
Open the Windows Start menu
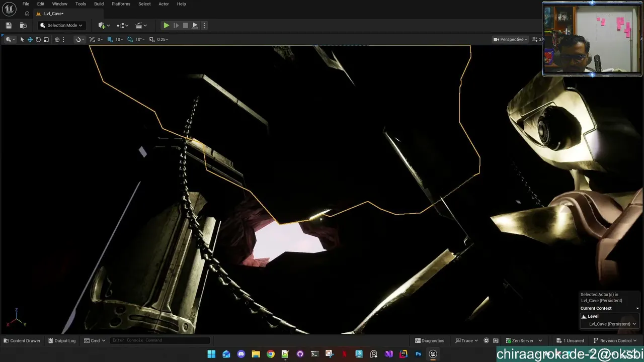pos(211,354)
